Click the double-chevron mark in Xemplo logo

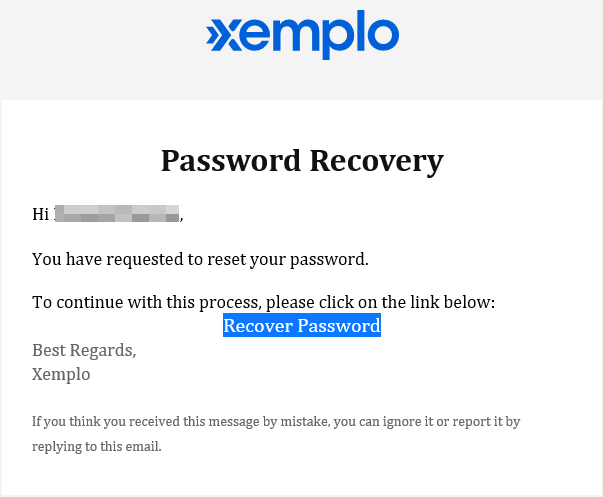click(x=218, y=38)
